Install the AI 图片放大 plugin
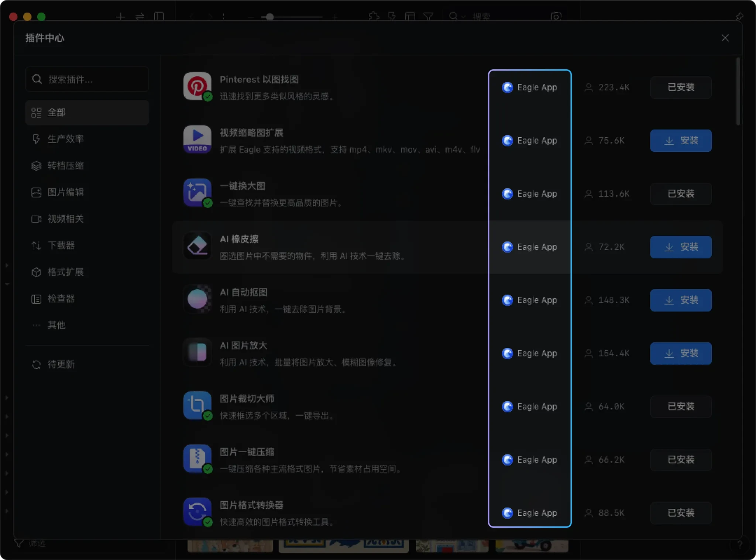The height and width of the screenshot is (560, 756). pos(681,353)
